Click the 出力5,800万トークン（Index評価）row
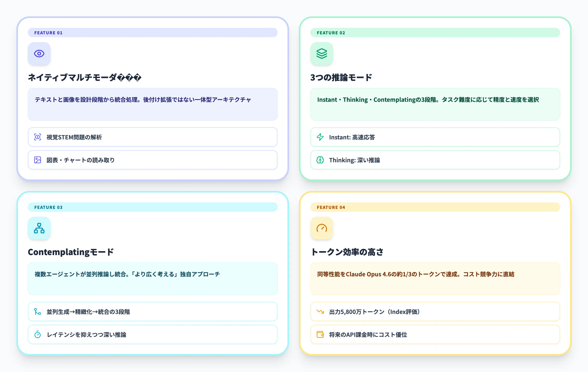The width and height of the screenshot is (588, 372). point(435,312)
